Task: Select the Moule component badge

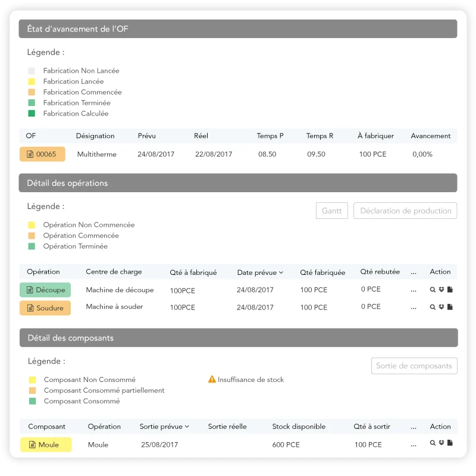Action: click(x=45, y=444)
